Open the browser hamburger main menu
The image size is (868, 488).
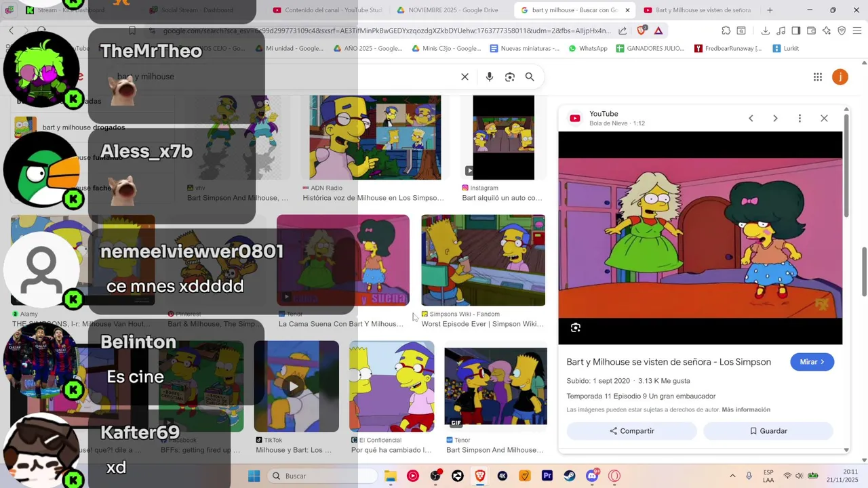click(x=856, y=30)
